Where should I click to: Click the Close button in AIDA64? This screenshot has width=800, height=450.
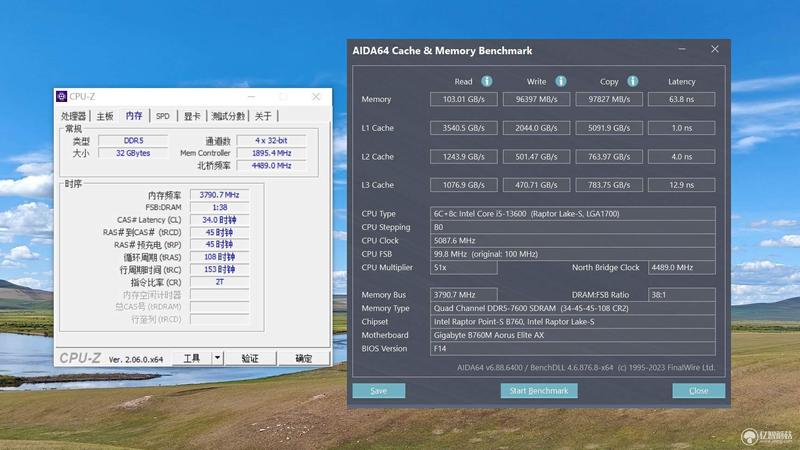(698, 390)
